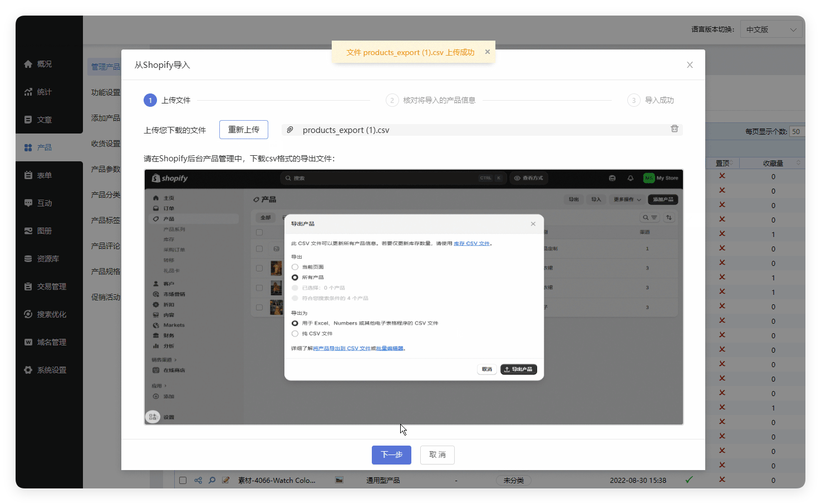This screenshot has height=504, width=821.
Task: Open the 促销活动 submenu item
Action: click(x=106, y=297)
